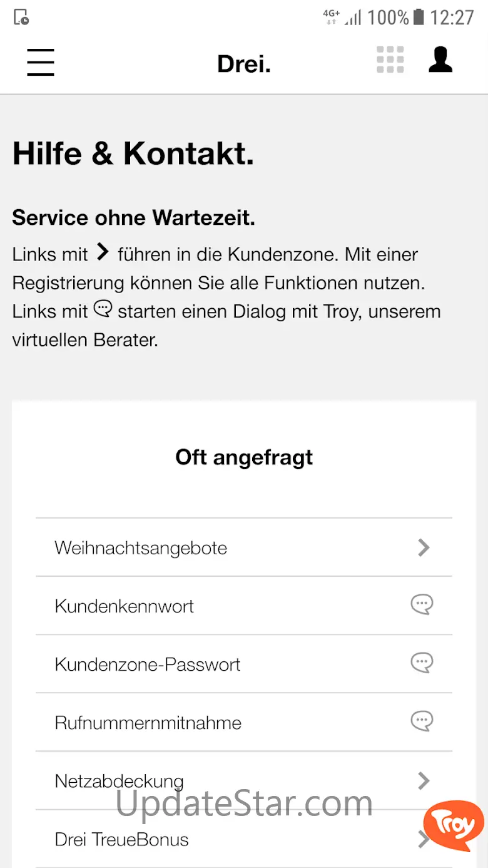Tap the user account profile icon
488x868 pixels.
tap(440, 60)
